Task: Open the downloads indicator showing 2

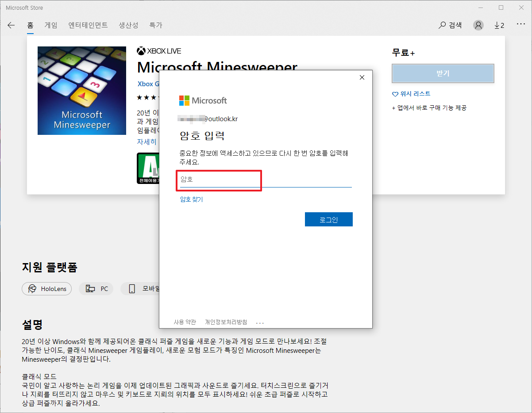Action: [499, 25]
